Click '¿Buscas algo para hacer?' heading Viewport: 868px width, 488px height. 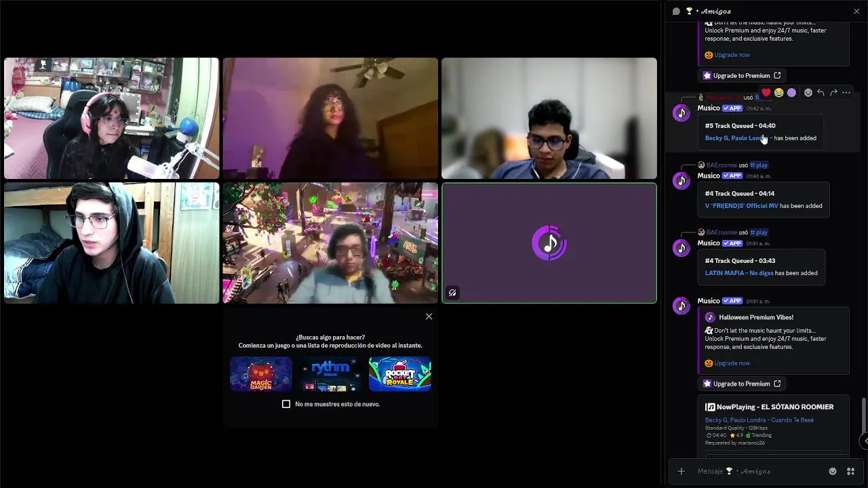pos(330,338)
